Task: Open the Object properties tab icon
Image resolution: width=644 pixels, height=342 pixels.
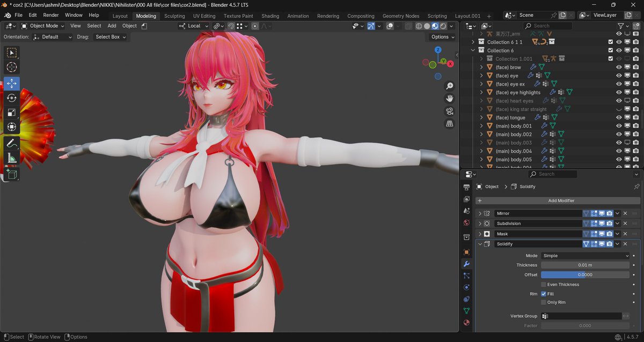Action: pos(466,252)
